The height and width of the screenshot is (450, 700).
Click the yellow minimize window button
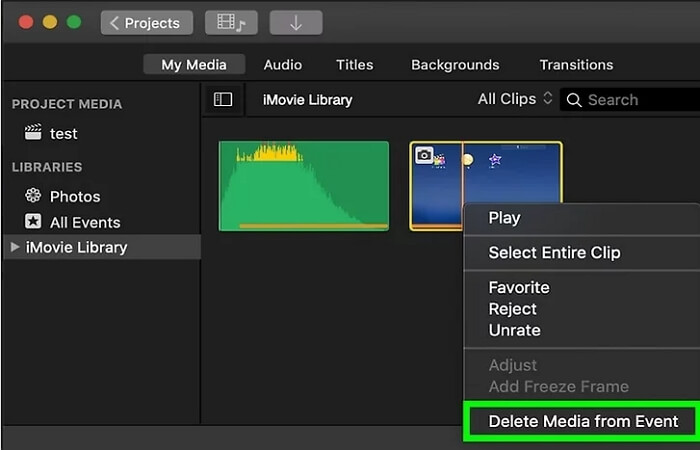point(50,22)
